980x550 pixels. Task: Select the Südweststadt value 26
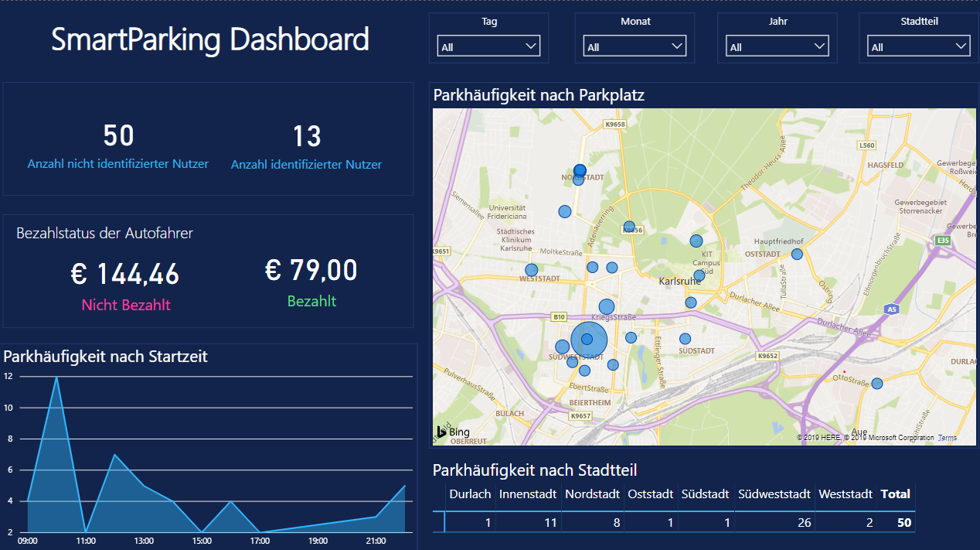coord(805,523)
